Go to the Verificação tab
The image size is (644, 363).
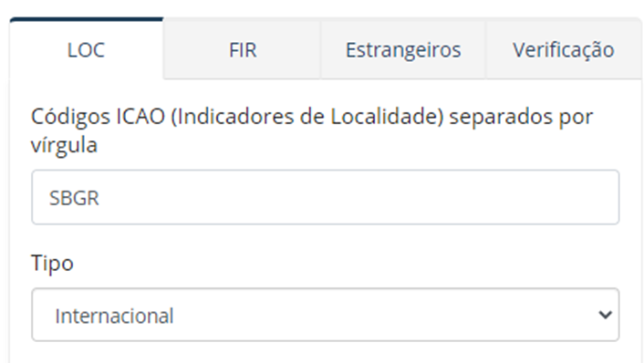563,49
